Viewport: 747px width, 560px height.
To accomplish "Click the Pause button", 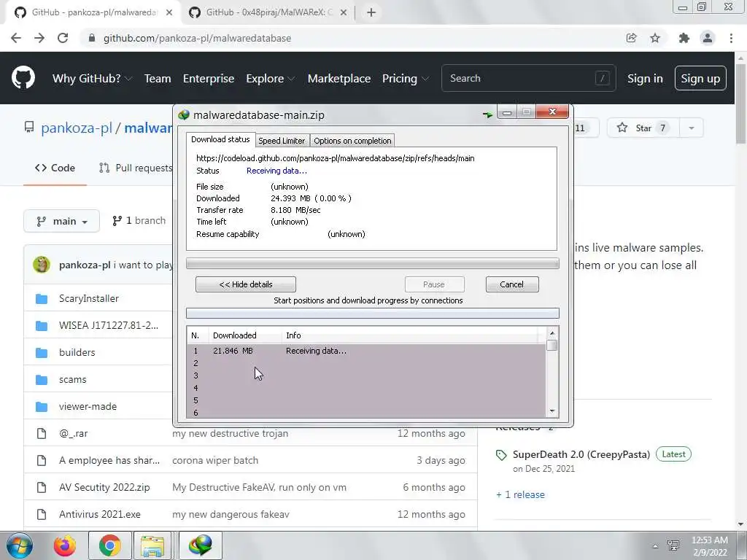I will tap(434, 284).
